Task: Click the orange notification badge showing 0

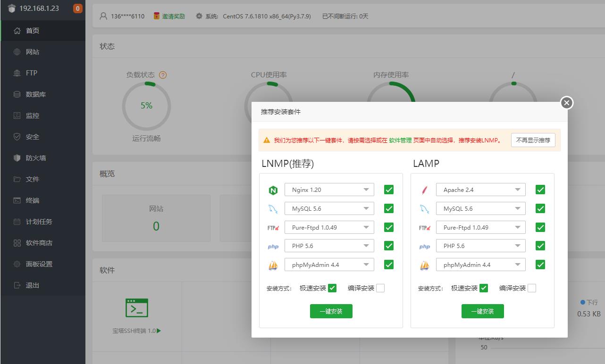Action: 77,8
